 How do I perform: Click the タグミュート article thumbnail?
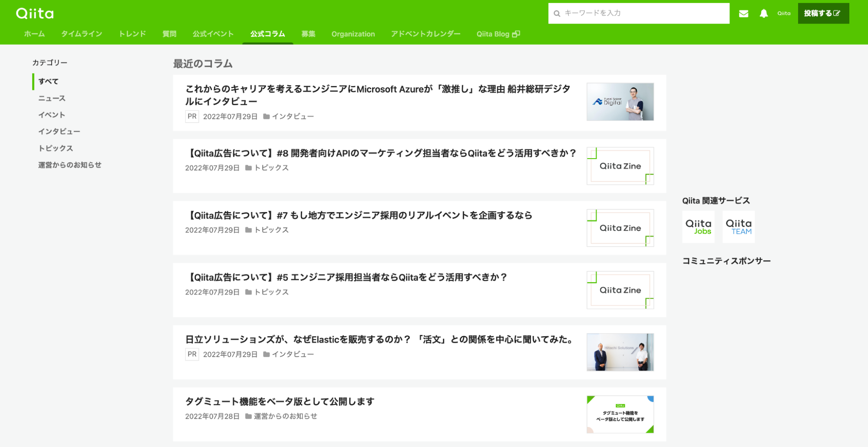tap(620, 414)
